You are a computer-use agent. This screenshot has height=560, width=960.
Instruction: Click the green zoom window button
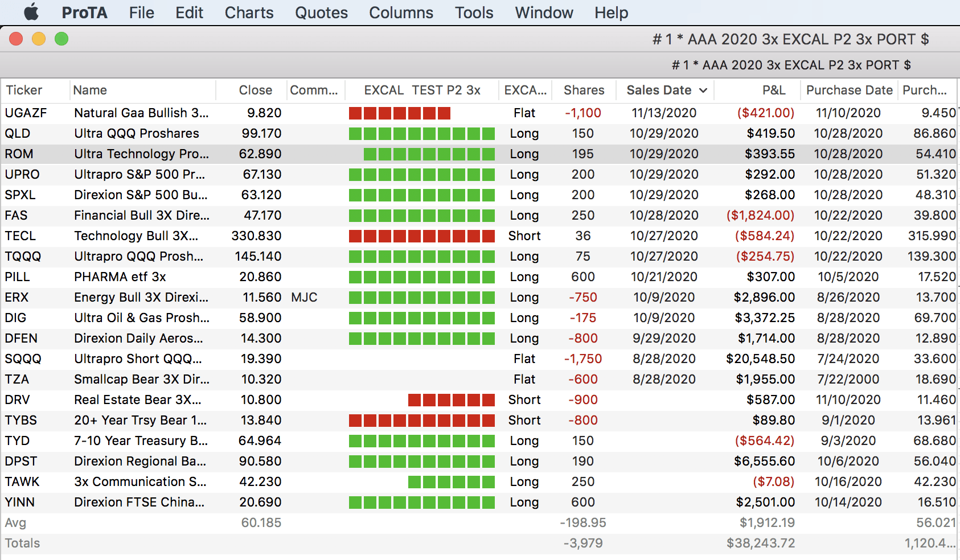click(61, 39)
